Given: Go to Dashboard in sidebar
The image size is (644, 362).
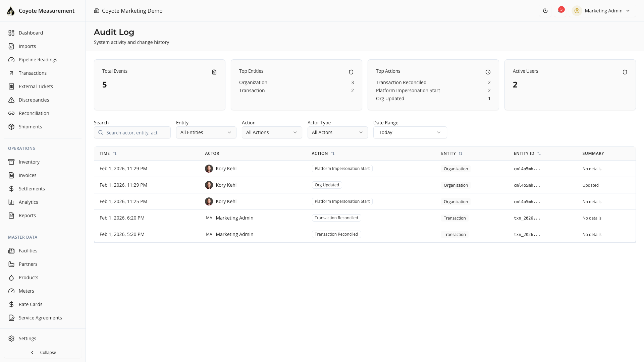Looking at the screenshot, I should coord(31,33).
